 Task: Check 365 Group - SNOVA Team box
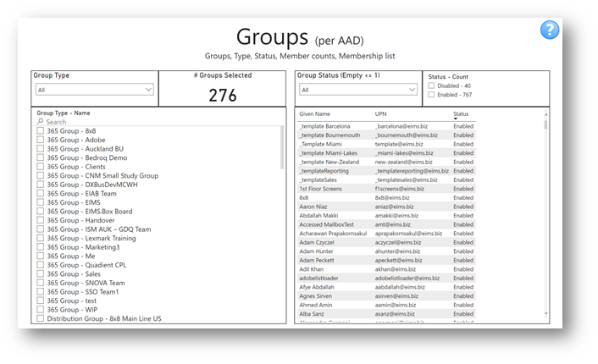click(40, 283)
